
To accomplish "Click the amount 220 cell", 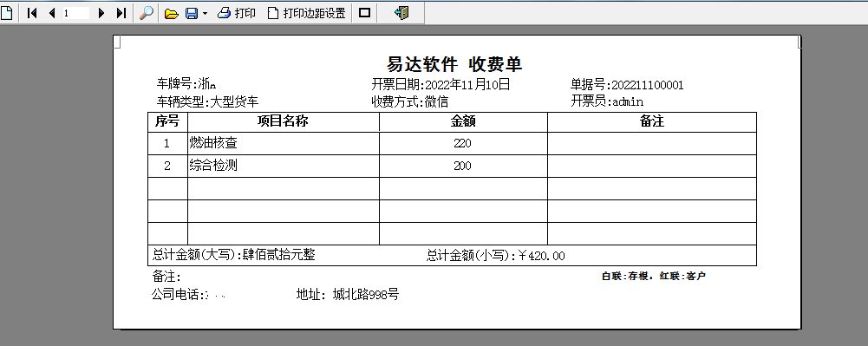I will pyautogui.click(x=462, y=143).
